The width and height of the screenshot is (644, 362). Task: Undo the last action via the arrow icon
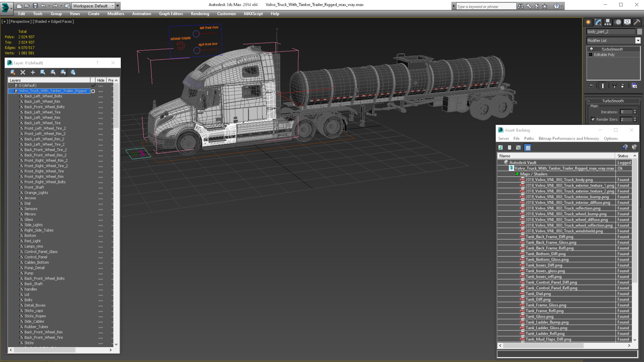coord(43,6)
